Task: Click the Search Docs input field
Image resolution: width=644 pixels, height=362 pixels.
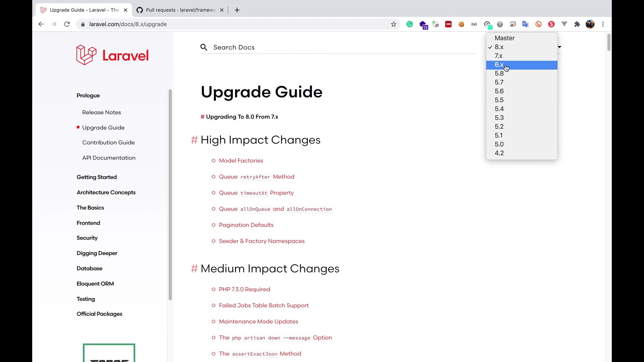Action: click(342, 47)
